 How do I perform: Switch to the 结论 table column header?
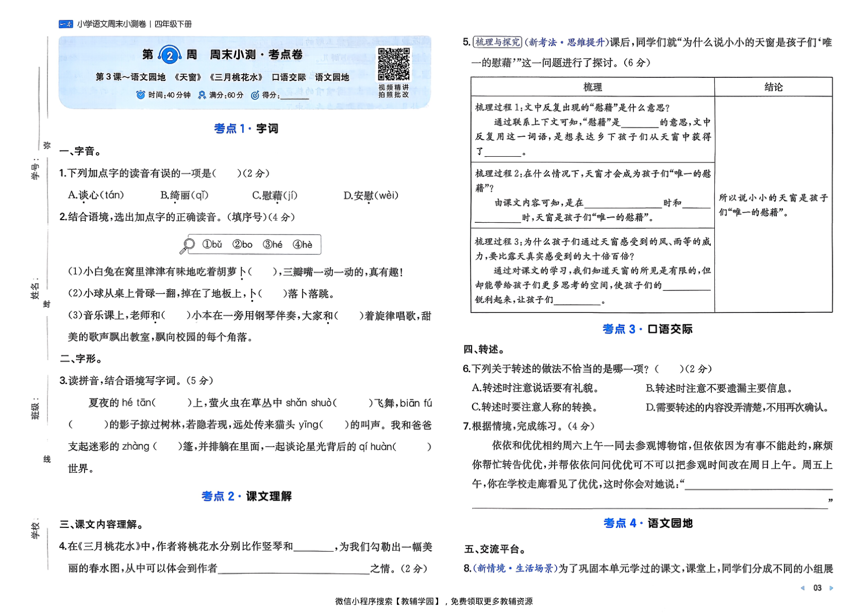pos(775,87)
